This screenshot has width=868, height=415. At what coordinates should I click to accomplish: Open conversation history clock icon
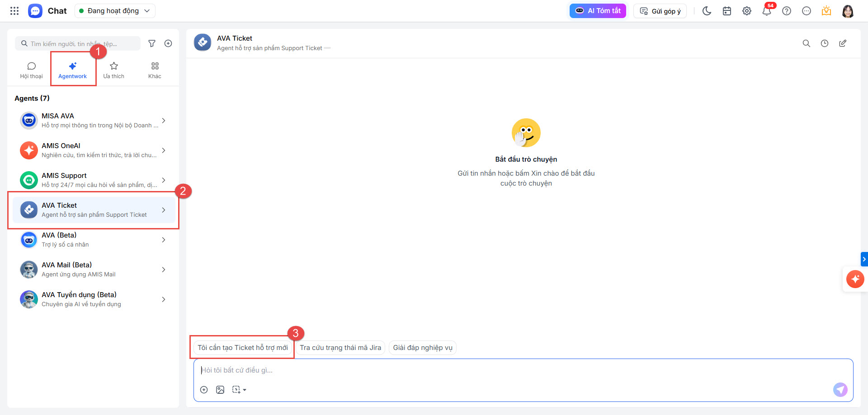coord(825,43)
